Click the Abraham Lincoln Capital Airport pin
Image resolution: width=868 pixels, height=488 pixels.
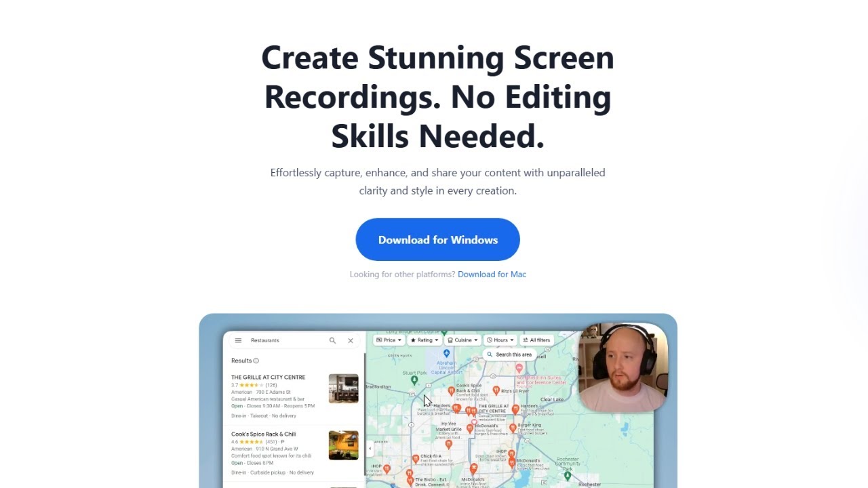point(446,353)
